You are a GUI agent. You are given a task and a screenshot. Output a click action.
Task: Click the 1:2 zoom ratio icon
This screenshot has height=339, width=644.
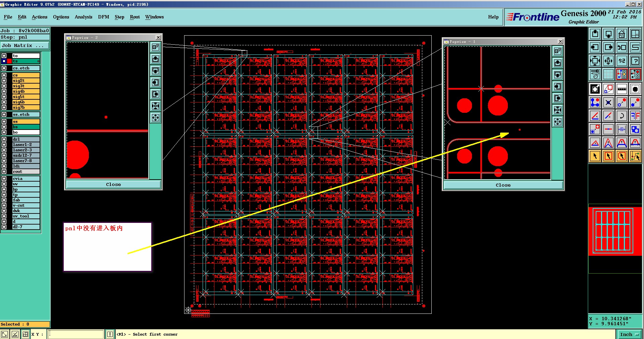(622, 61)
